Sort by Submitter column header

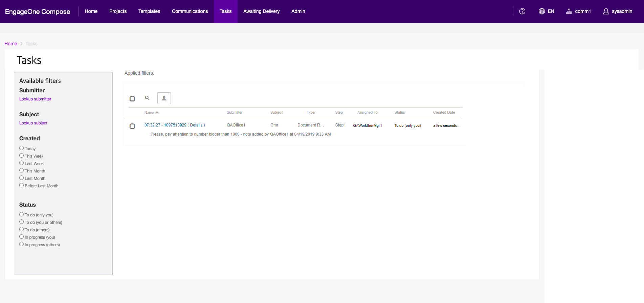235,112
